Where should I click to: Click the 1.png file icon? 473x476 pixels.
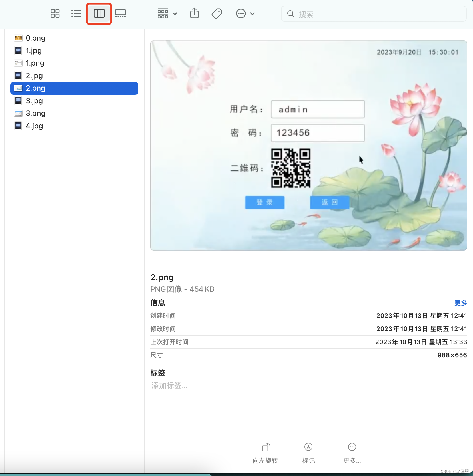point(18,63)
